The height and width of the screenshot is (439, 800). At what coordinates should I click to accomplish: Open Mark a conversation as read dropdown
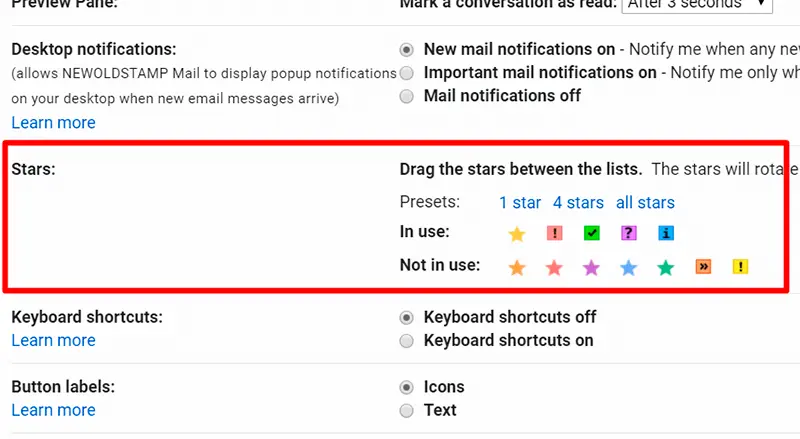[697, 5]
